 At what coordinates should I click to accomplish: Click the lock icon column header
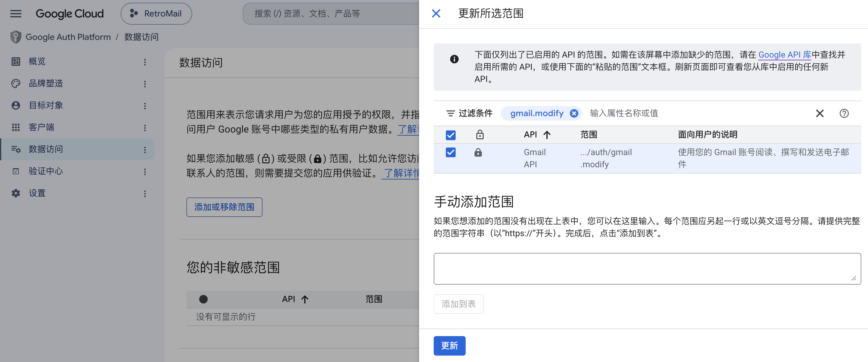(x=480, y=135)
